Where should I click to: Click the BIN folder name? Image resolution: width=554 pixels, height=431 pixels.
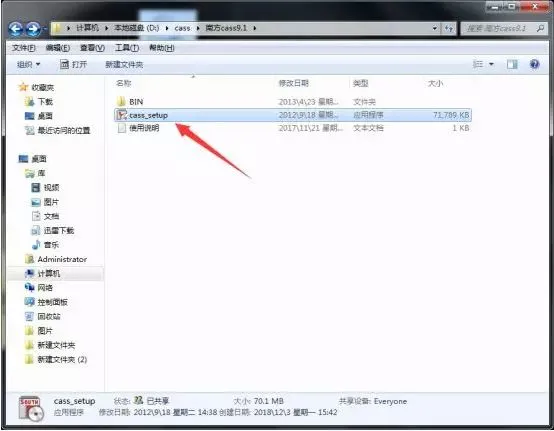point(136,102)
